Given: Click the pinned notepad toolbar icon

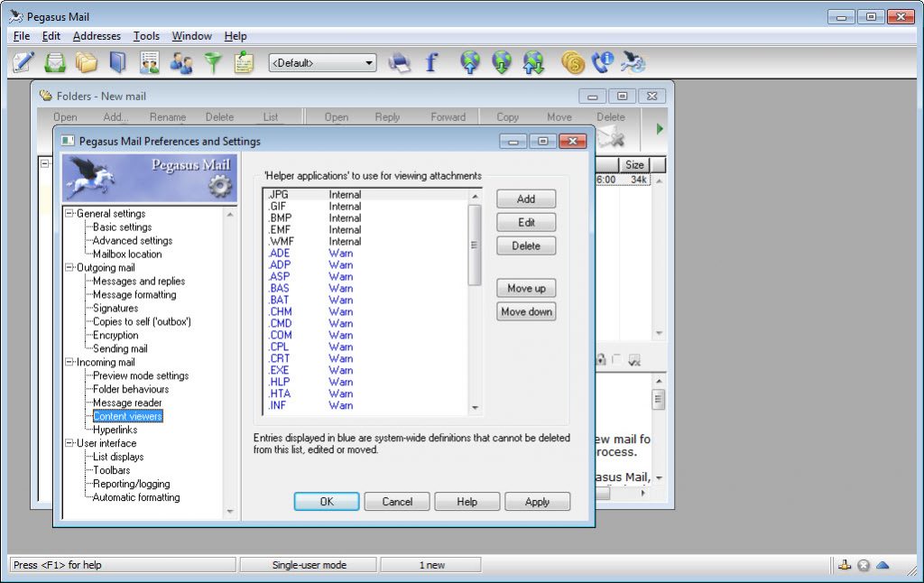Looking at the screenshot, I should pyautogui.click(x=244, y=62).
